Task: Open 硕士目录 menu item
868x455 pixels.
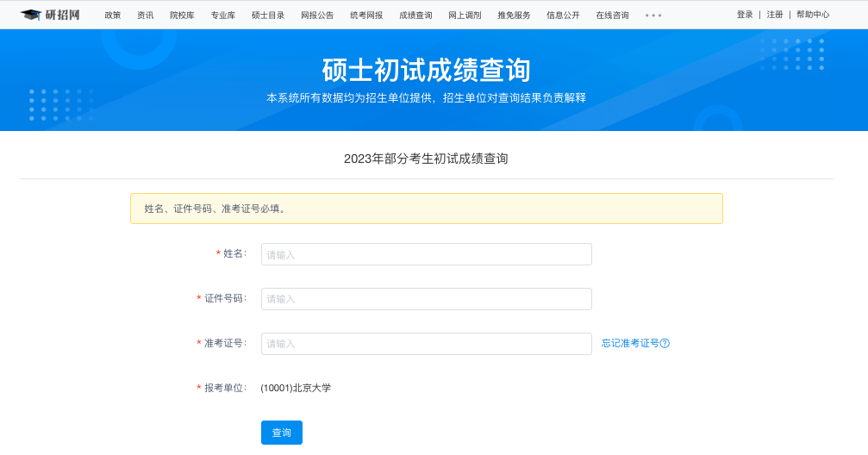Action: (x=268, y=16)
